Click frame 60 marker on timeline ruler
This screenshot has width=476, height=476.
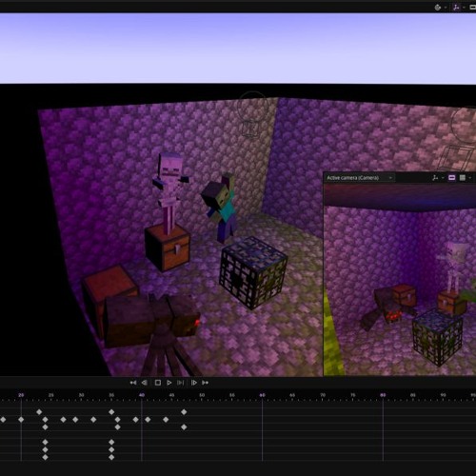[262, 395]
